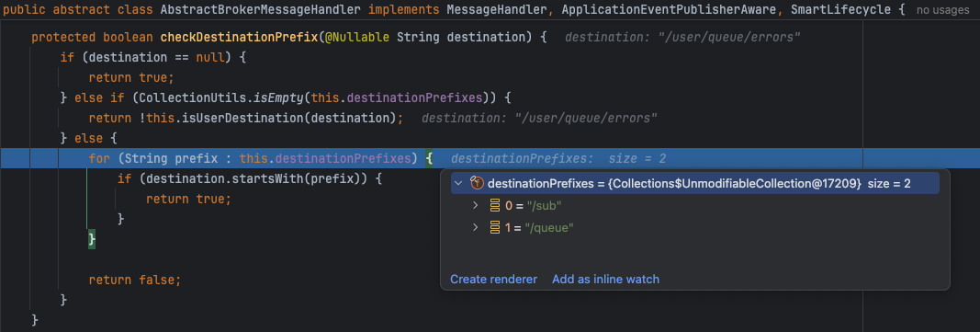980x332 pixels.
Task: Click the destinationPrefixes object type icon
Action: pyautogui.click(x=477, y=183)
